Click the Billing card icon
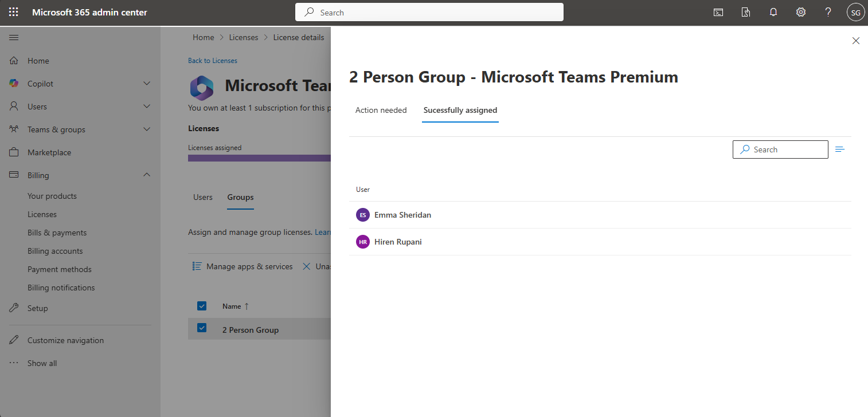The image size is (868, 417). pos(14,175)
